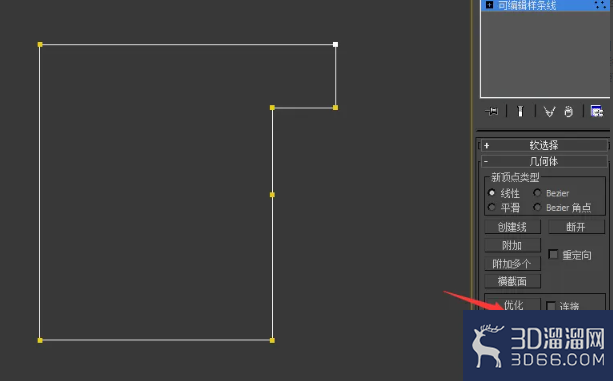Select the top-left corner spline vertex
Viewport: 613px width, 381px height.
(40, 45)
